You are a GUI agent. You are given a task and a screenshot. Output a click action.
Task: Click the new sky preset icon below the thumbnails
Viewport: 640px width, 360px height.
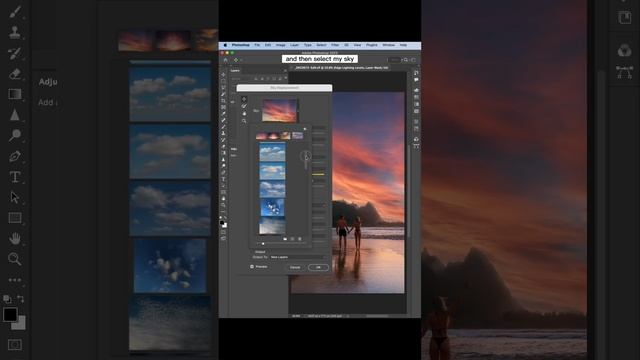[292, 239]
